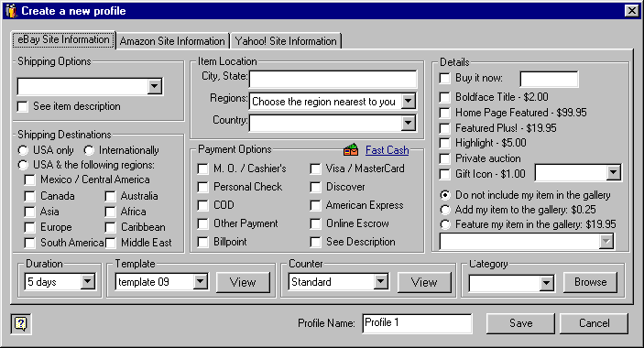The width and height of the screenshot is (644, 348).
Task: Open the Duration dropdown showing 5 days
Action: tap(87, 282)
